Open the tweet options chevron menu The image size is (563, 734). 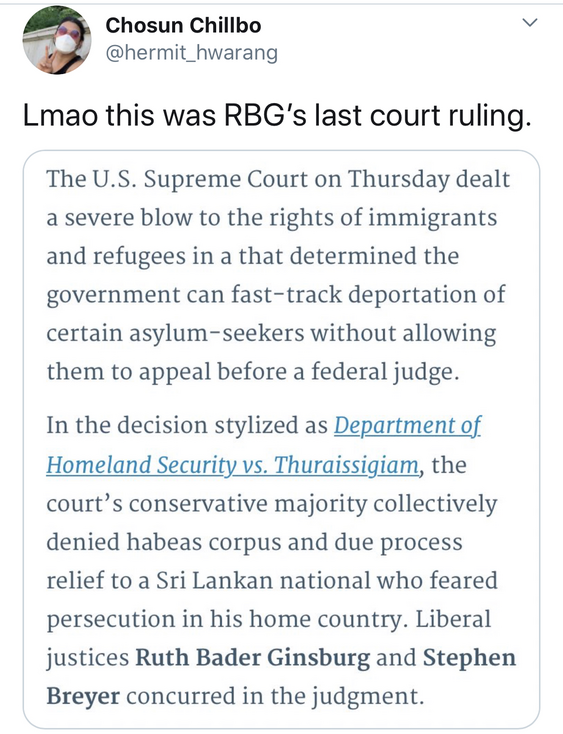tap(530, 22)
